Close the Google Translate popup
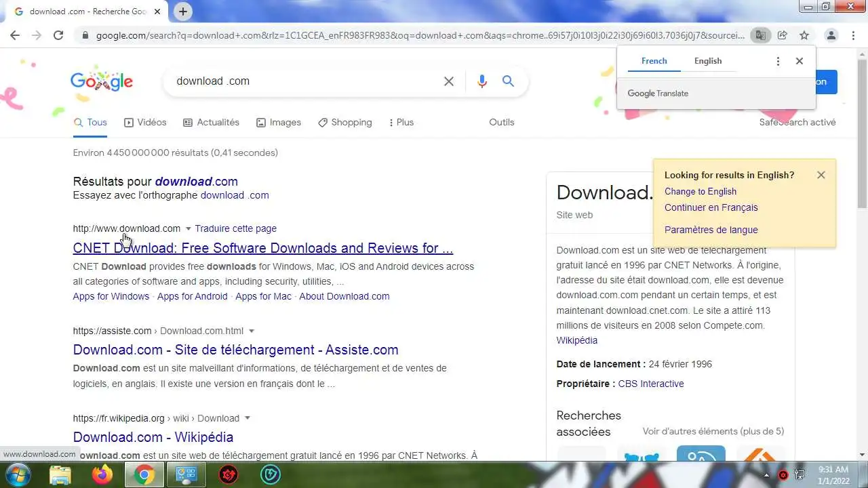Image resolution: width=868 pixels, height=488 pixels. coord(800,61)
